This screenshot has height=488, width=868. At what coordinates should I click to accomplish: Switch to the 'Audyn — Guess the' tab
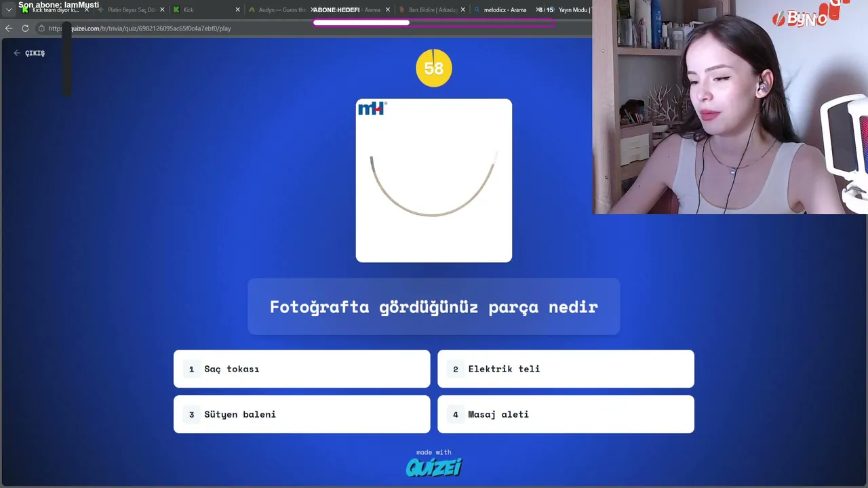click(282, 10)
